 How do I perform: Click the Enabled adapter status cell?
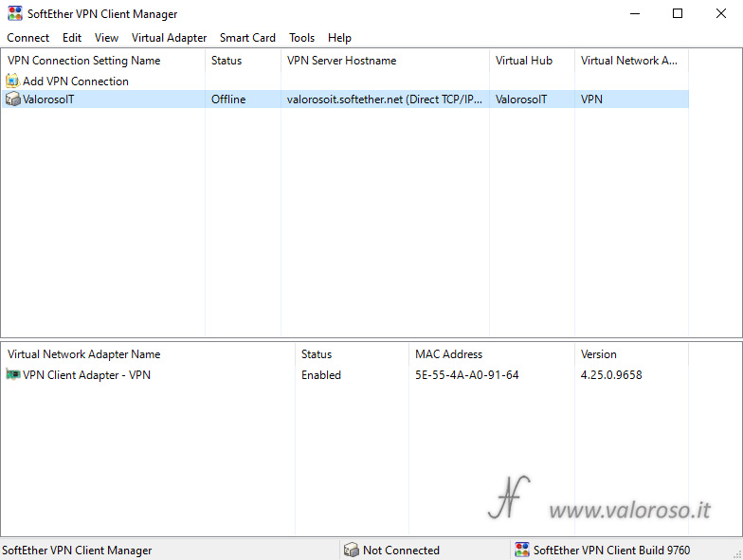pos(321,375)
